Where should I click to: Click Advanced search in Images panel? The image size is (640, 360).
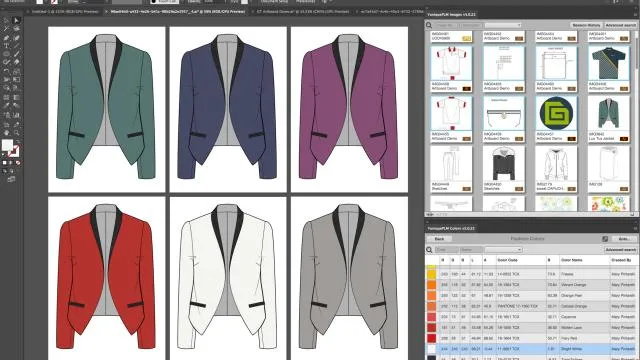[x=620, y=25]
